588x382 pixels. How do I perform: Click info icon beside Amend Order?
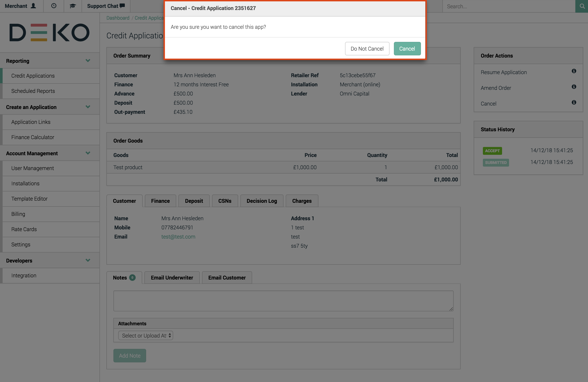tap(574, 87)
